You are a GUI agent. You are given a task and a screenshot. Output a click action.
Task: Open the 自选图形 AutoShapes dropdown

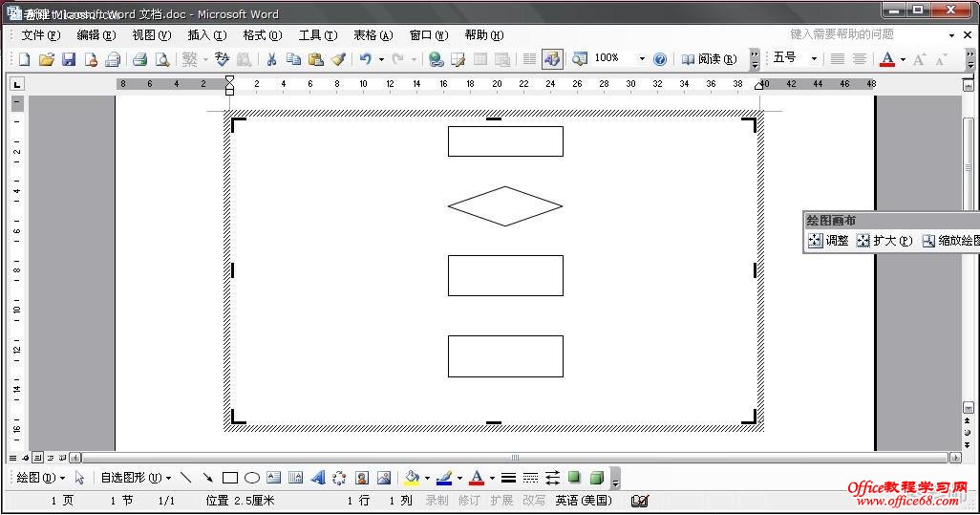136,478
